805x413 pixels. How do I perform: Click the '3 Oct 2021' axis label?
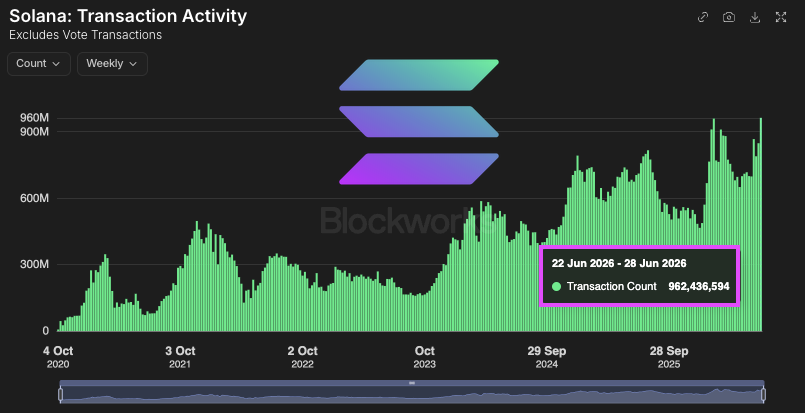click(180, 357)
